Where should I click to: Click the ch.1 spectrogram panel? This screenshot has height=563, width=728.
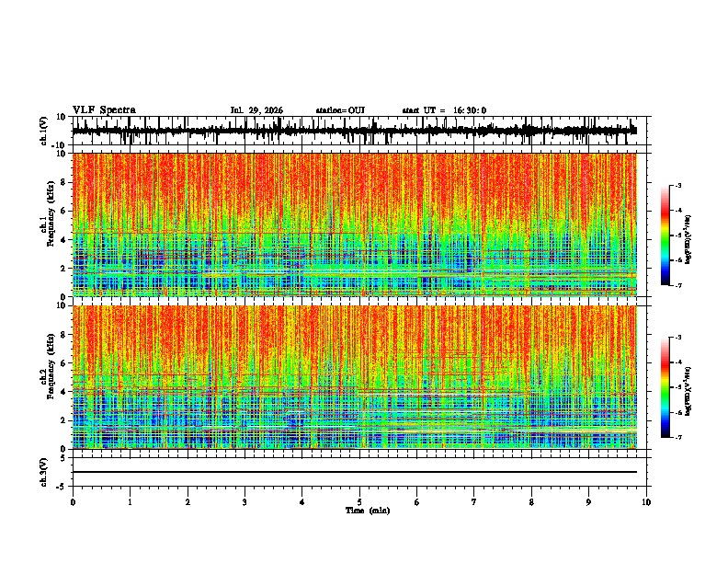coord(355,224)
